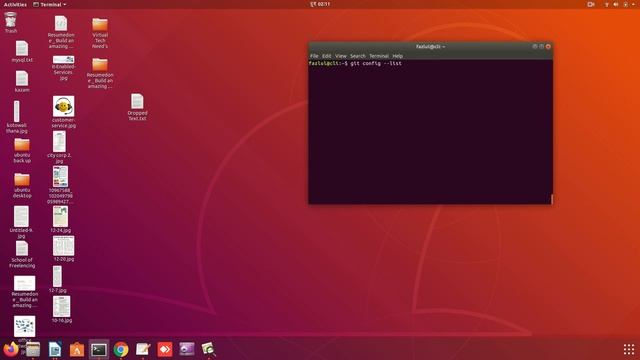The width and height of the screenshot is (640, 360).
Task: Expand the system menu arrow in top bar
Action: (x=633, y=4)
